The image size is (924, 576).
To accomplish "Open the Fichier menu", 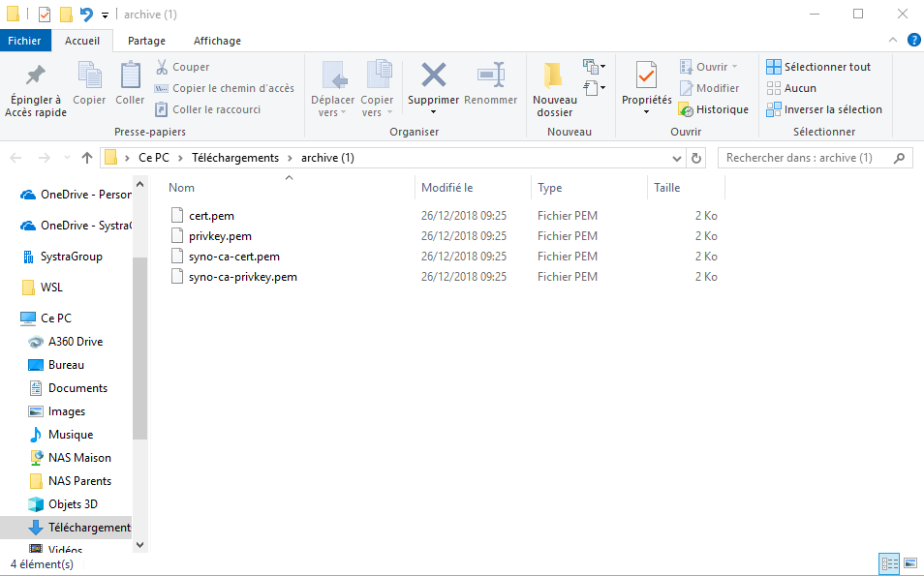I will click(25, 41).
